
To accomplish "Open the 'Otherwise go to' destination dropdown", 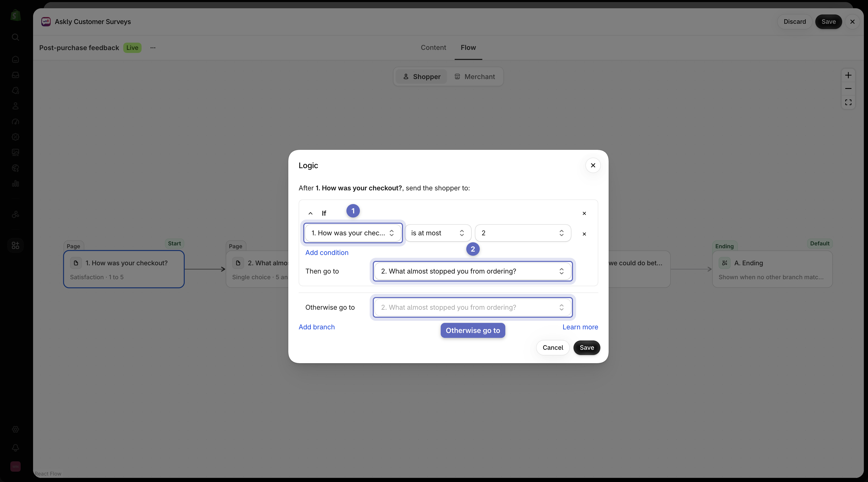I will pyautogui.click(x=472, y=307).
